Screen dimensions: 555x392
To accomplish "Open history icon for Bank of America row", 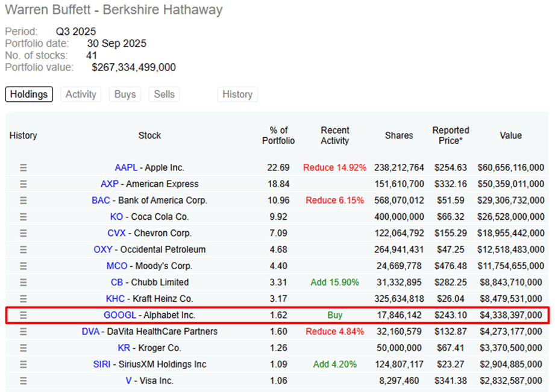I will click(x=24, y=201).
